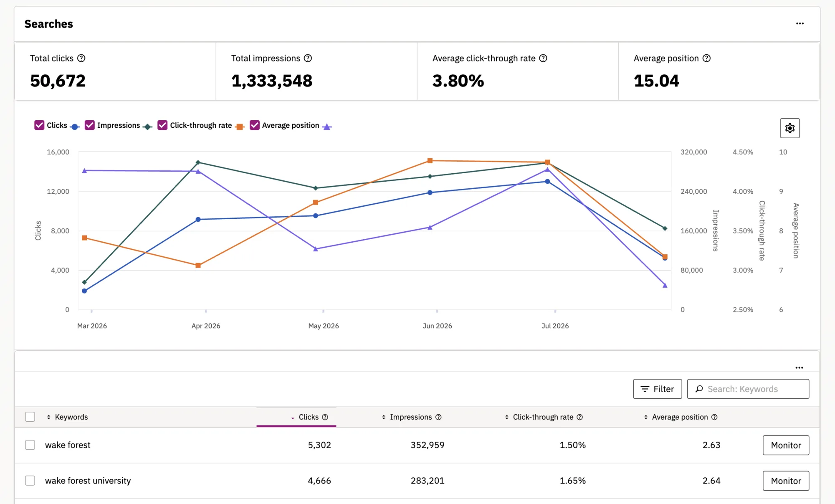
Task: Click the May 2026 axis label
Action: pyautogui.click(x=324, y=326)
